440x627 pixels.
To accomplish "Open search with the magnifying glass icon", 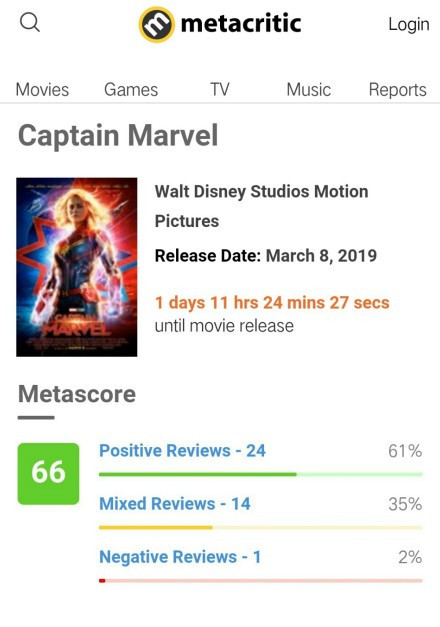I will click(30, 22).
